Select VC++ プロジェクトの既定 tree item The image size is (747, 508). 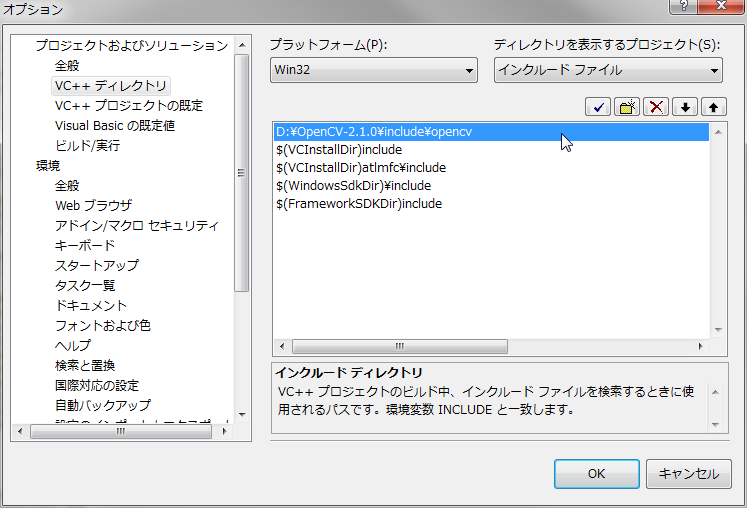[129, 105]
